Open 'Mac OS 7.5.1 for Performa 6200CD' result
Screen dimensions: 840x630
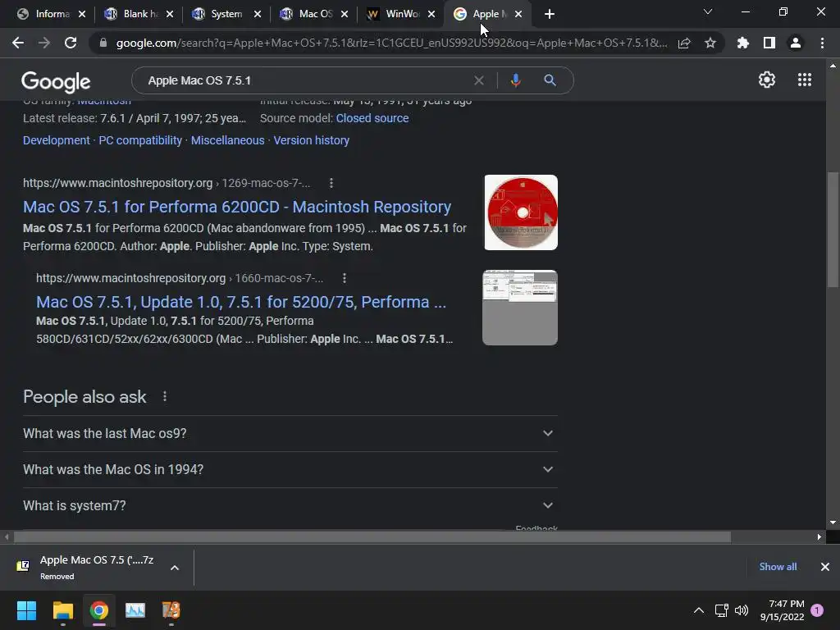pos(237,207)
